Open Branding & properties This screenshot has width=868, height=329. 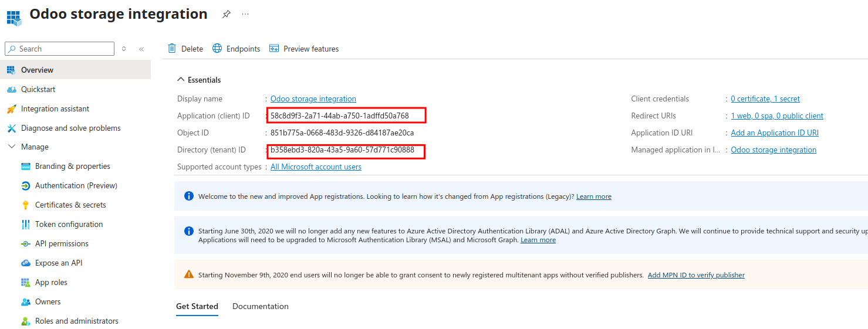coord(73,166)
